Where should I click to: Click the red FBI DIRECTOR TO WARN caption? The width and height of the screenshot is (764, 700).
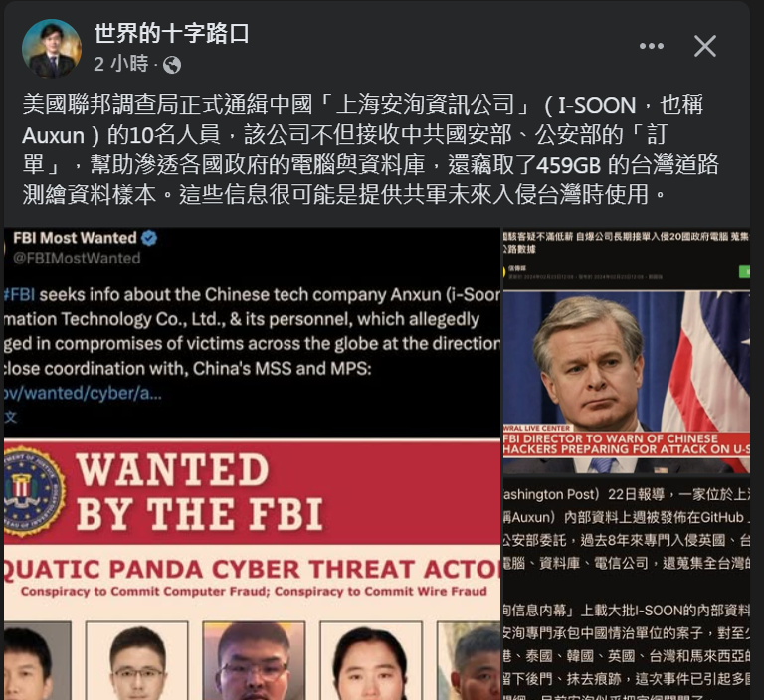click(x=626, y=443)
